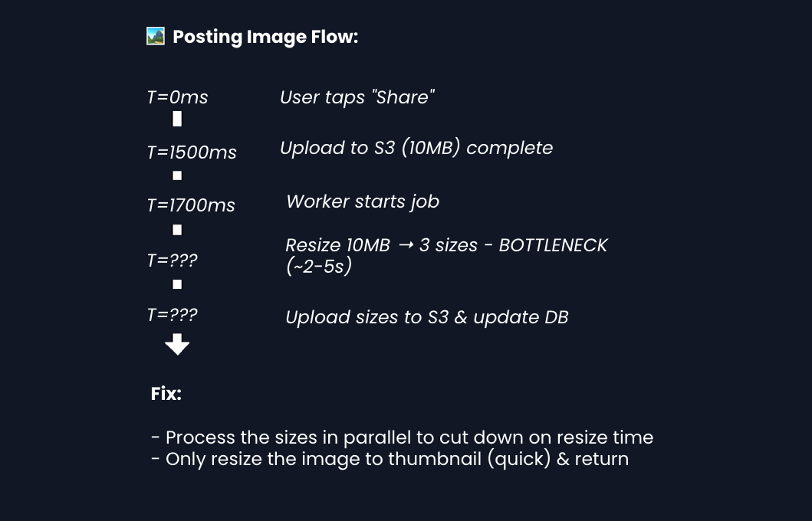
Task: Click the T=0ms timestamp
Action: click(x=177, y=97)
